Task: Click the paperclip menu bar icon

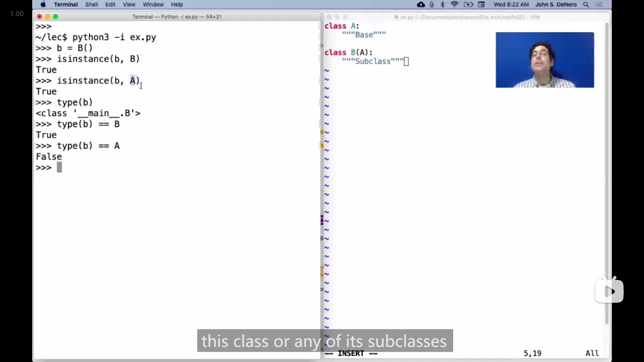Action: pyautogui.click(x=432, y=4)
